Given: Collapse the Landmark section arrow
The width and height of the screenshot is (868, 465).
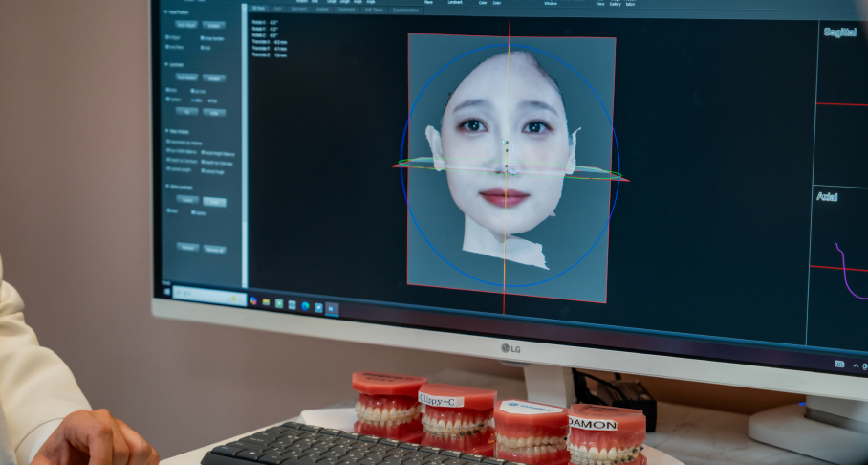Looking at the screenshot, I should (166, 64).
